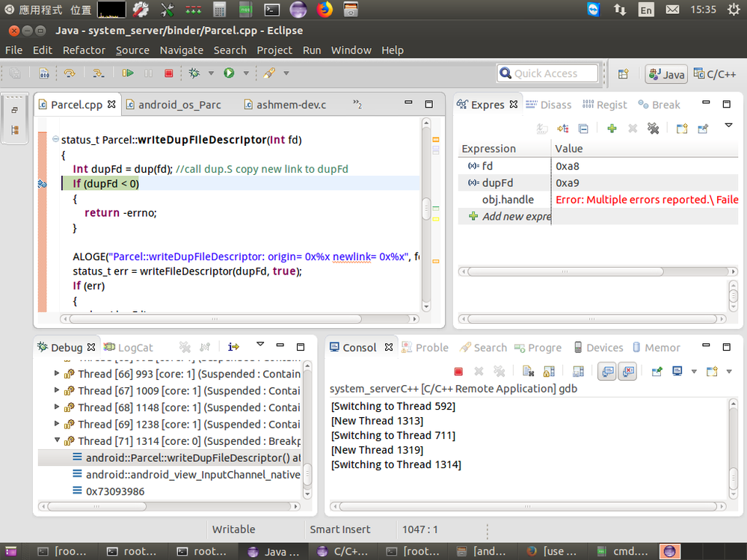The width and height of the screenshot is (747, 560).
Task: Click the Pin Console icon
Action: pos(657,372)
